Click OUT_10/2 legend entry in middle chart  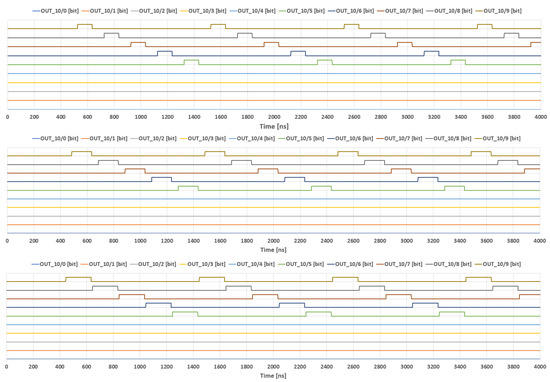[x=153, y=139]
